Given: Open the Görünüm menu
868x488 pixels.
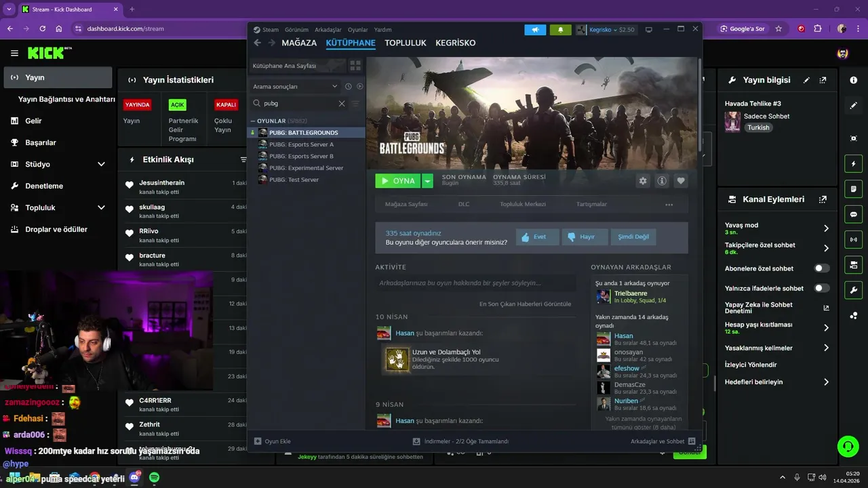Looking at the screenshot, I should point(296,30).
